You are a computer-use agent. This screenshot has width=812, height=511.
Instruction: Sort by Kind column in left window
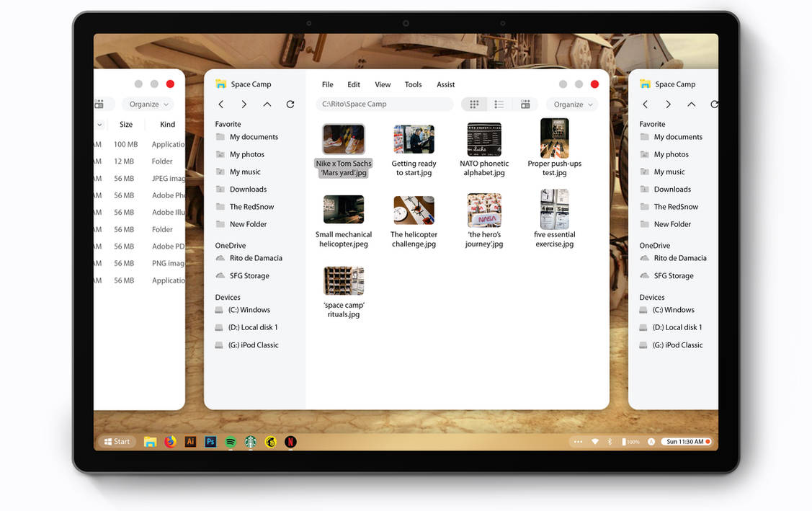click(x=167, y=125)
